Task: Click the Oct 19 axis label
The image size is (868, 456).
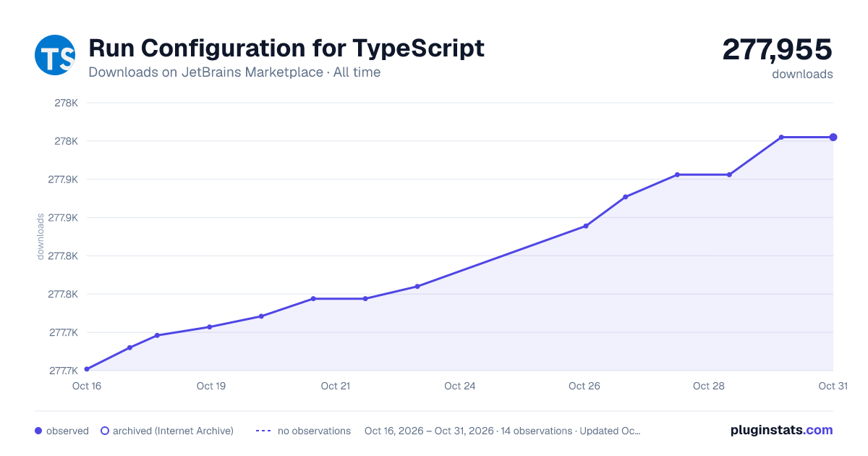Action: tap(211, 386)
